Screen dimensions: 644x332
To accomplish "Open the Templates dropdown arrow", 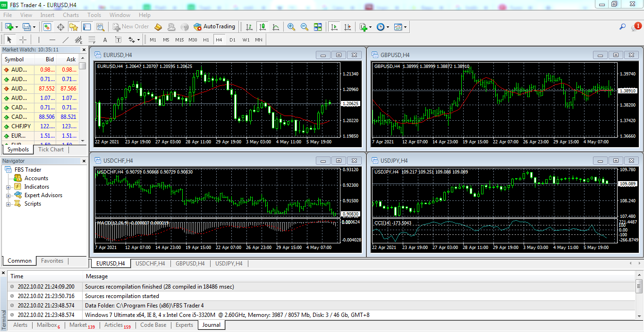I will (405, 27).
